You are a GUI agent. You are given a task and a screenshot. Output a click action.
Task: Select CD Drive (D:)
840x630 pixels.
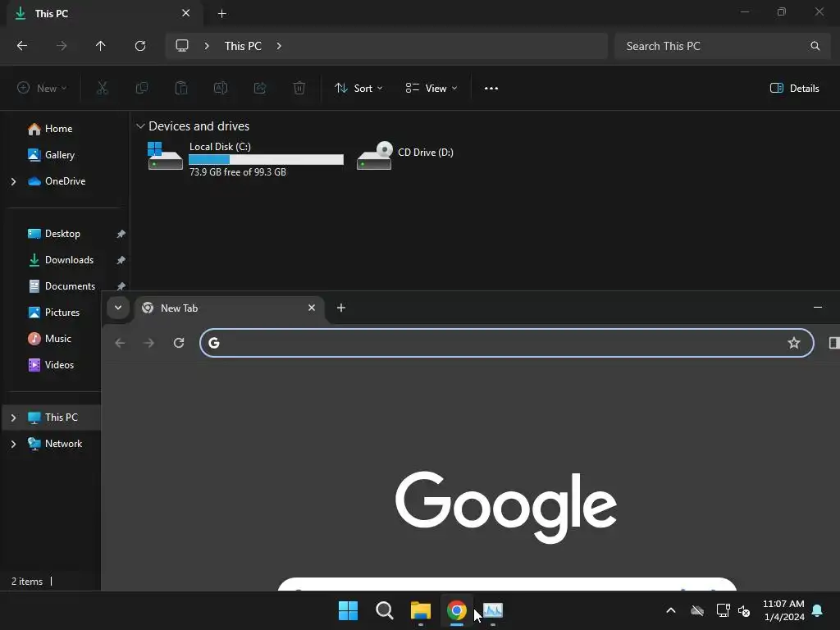coord(405,155)
